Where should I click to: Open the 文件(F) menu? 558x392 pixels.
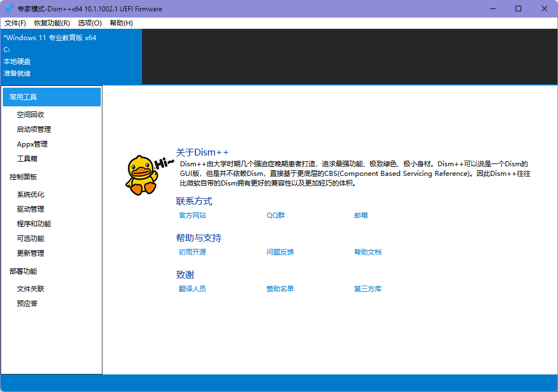[x=15, y=23]
